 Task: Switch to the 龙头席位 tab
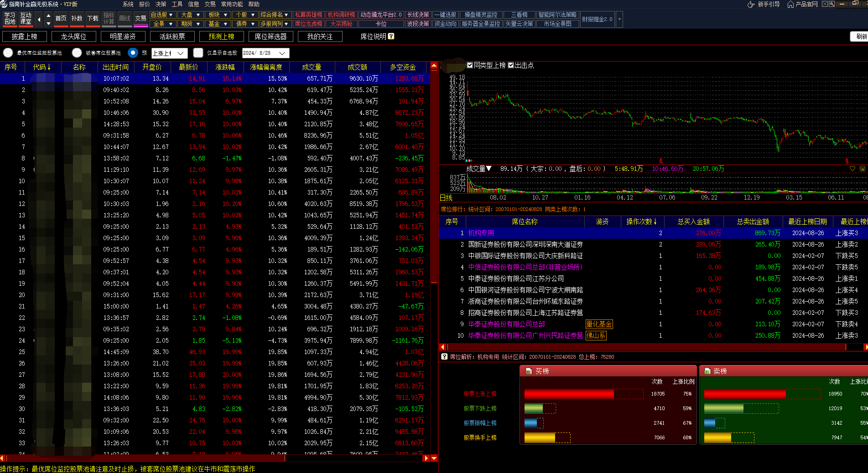[x=73, y=36]
